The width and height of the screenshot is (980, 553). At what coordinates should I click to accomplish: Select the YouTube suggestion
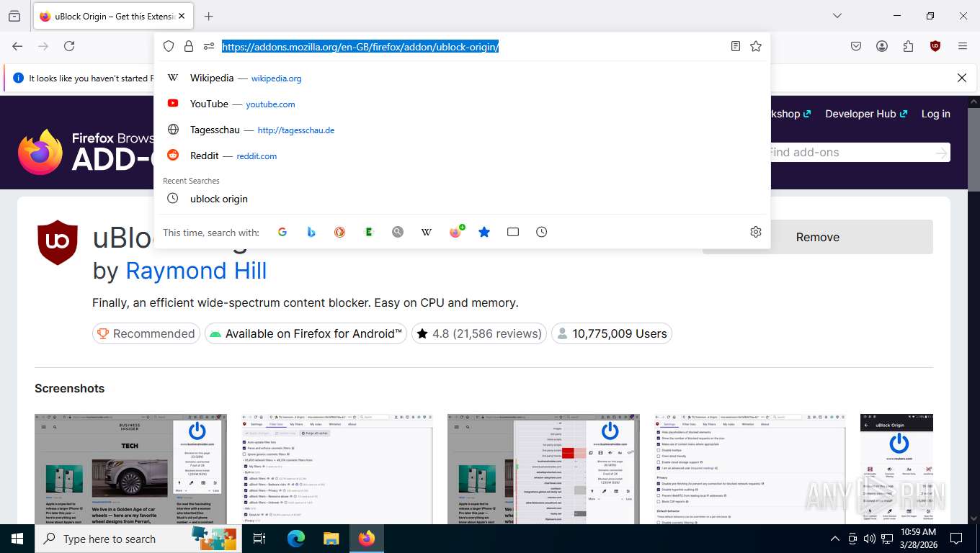(462, 104)
